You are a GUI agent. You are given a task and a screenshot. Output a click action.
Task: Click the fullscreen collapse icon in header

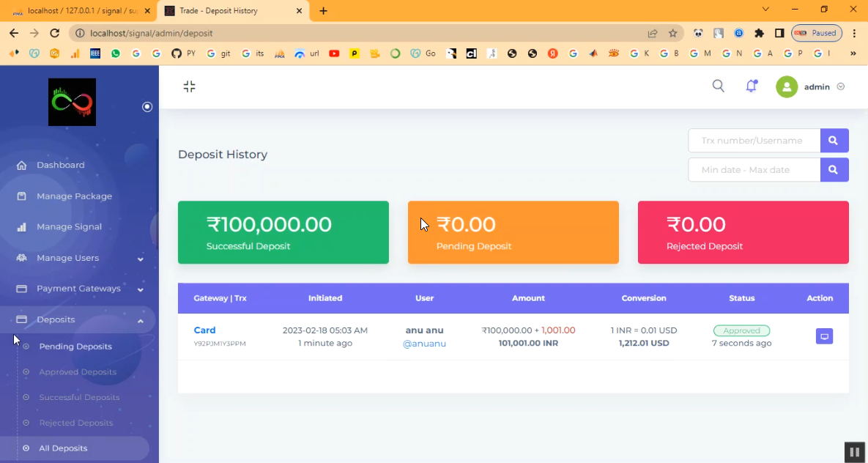(189, 86)
